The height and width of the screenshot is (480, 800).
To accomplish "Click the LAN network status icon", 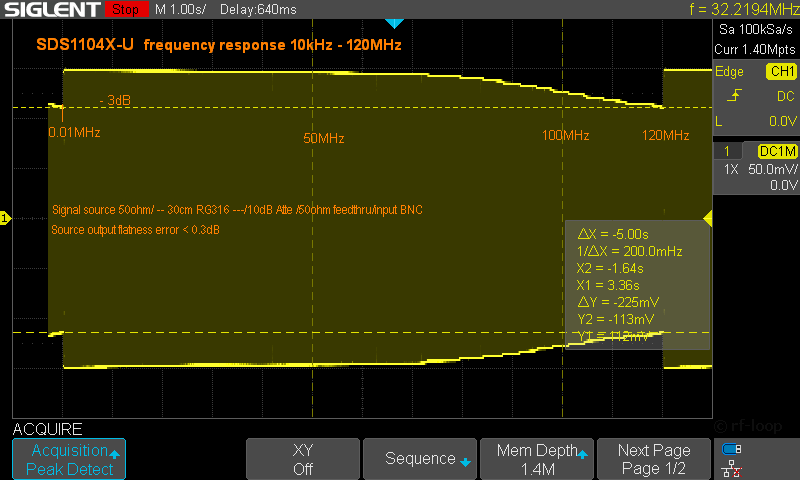I will coord(732,469).
